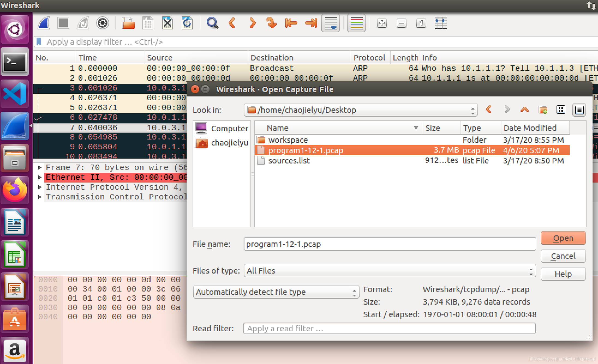
Task: Switch file dialog to icon view
Action: tap(561, 110)
